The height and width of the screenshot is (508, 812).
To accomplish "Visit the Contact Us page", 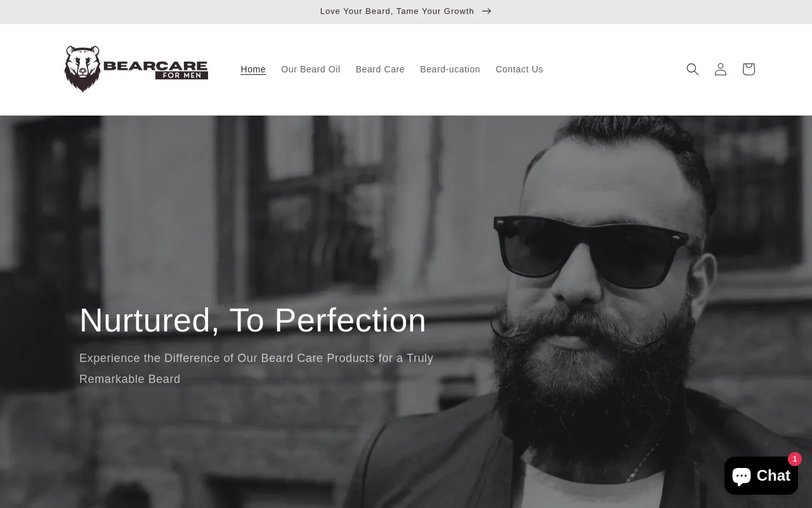I will pos(519,69).
